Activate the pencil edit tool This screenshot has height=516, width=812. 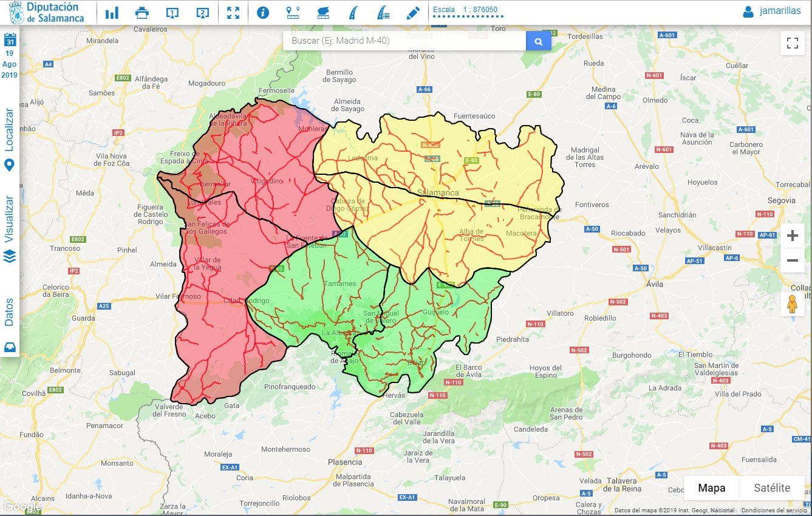point(413,13)
